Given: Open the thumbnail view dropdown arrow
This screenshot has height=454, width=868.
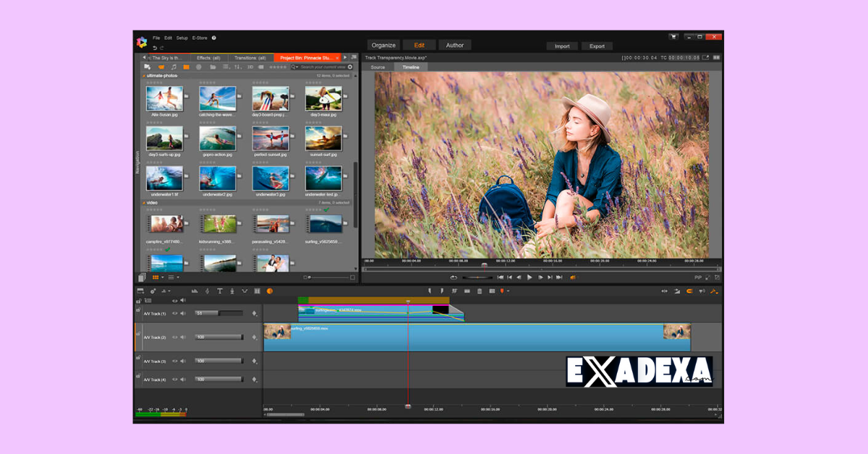Looking at the screenshot, I should click(x=163, y=277).
